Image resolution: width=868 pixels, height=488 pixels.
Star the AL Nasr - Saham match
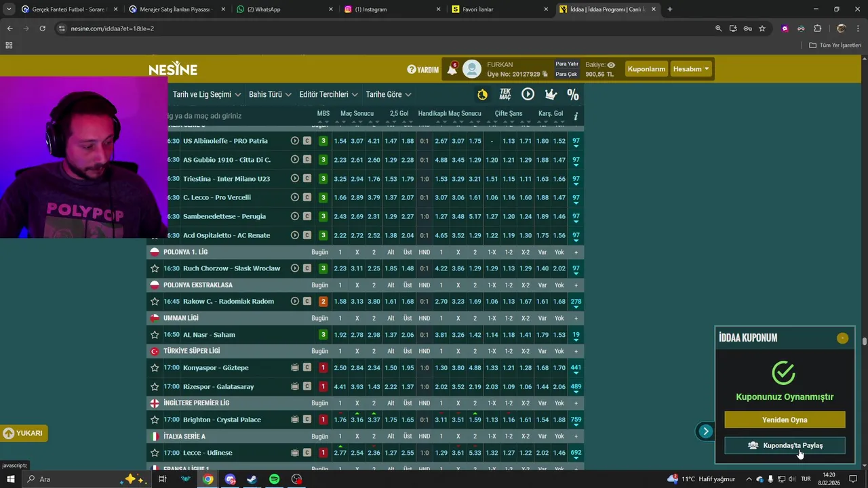(x=155, y=335)
